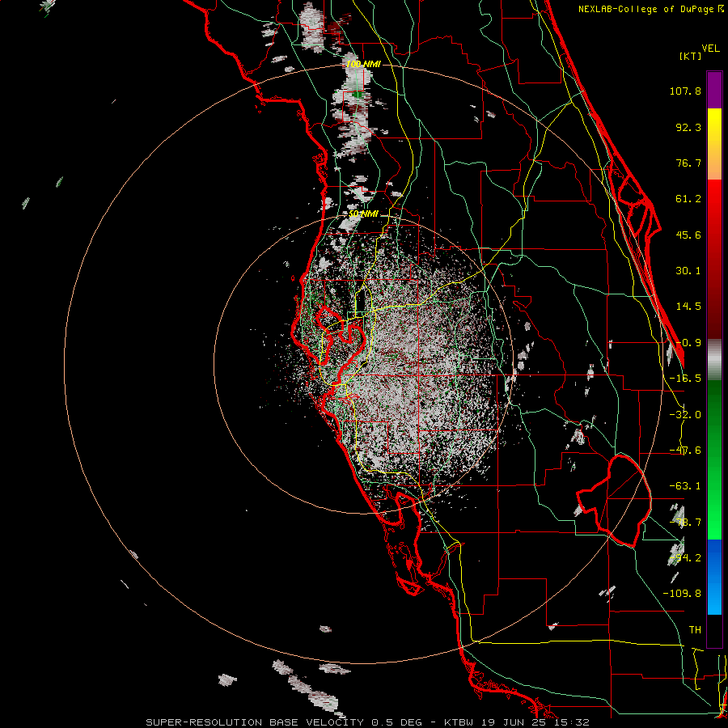
Task: Select the -16.5 velocity scale value
Action: coord(685,379)
